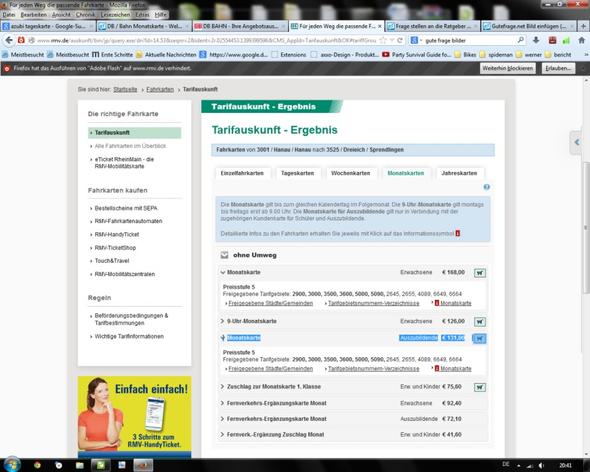Open the file explorer folder on the taskbar
The width and height of the screenshot is (590, 472).
click(80, 465)
